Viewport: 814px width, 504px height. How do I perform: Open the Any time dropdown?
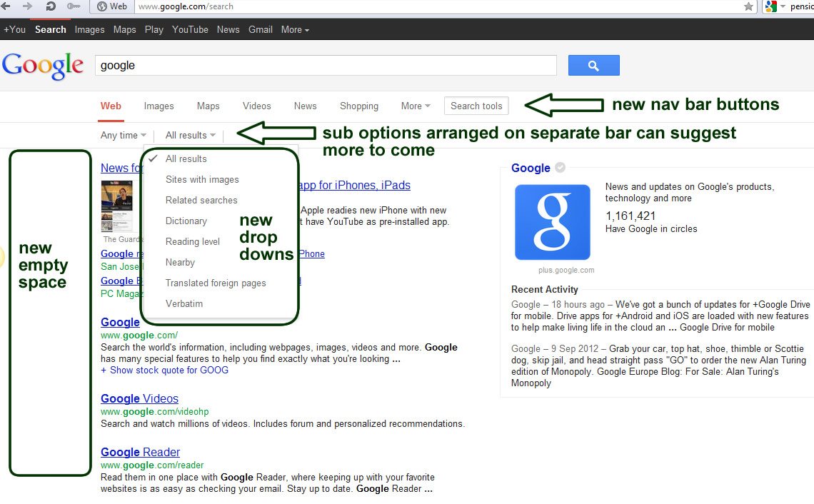click(123, 135)
